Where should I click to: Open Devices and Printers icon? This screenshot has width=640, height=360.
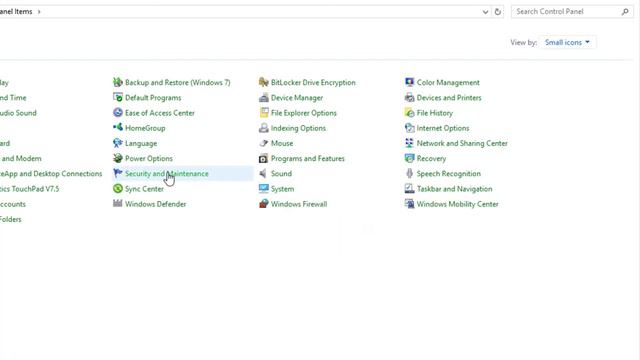click(x=409, y=98)
